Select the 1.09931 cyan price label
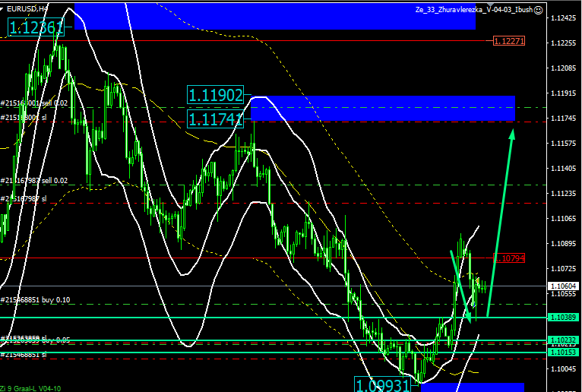The height and width of the screenshot is (392, 582). [x=383, y=385]
